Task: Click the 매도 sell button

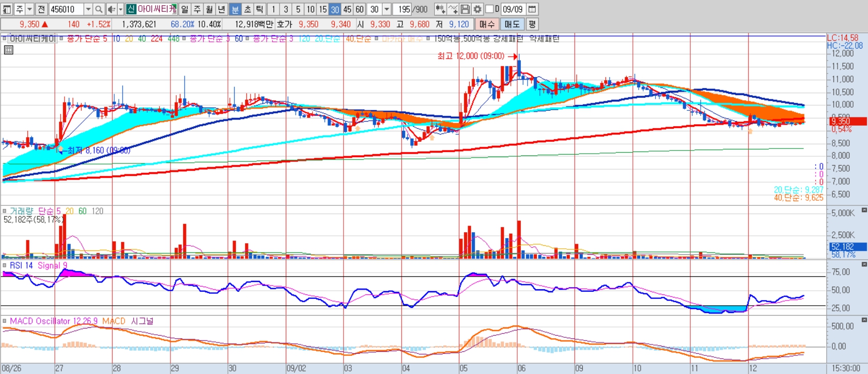Action: (x=513, y=24)
